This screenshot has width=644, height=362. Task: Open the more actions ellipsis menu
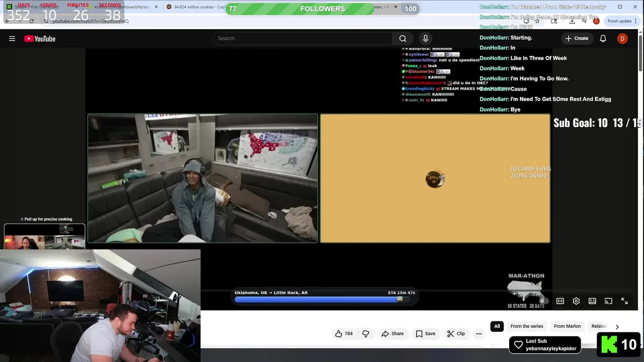tap(479, 333)
